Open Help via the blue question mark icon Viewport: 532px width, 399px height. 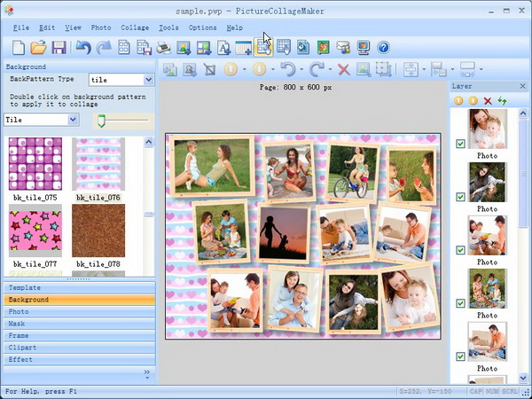point(384,47)
